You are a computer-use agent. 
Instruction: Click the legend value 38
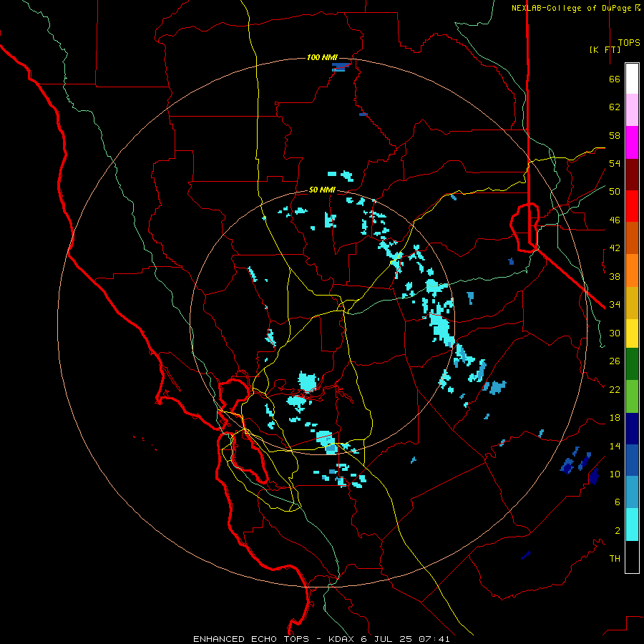(615, 277)
